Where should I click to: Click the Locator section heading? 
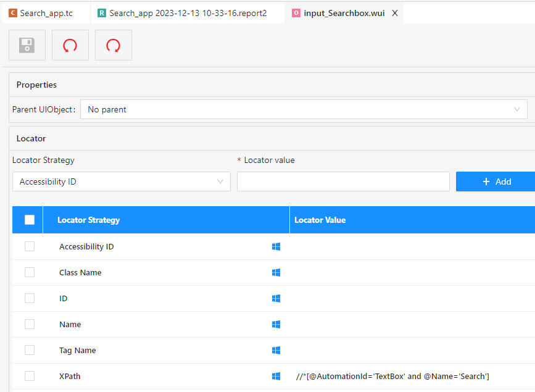click(31, 138)
